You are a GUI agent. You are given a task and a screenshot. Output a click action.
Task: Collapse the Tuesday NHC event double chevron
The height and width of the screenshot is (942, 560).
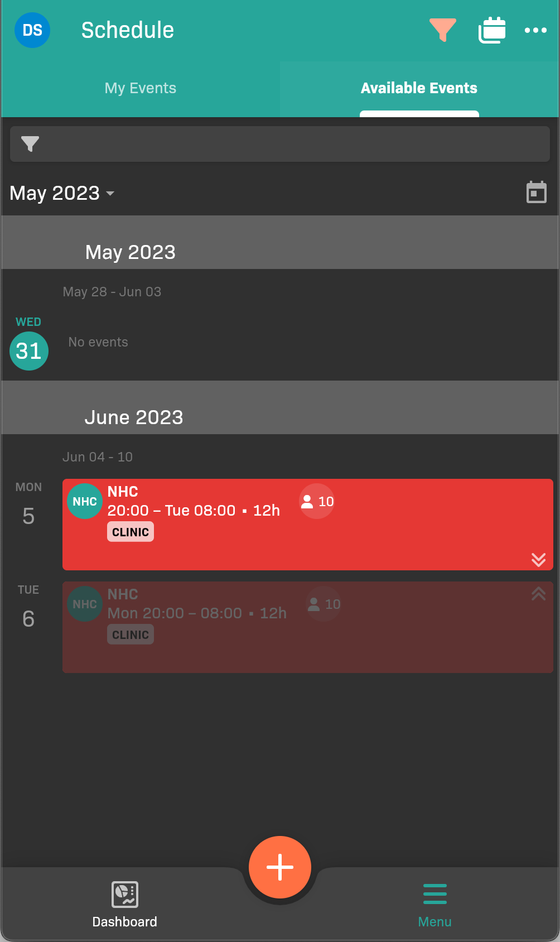coord(538,594)
